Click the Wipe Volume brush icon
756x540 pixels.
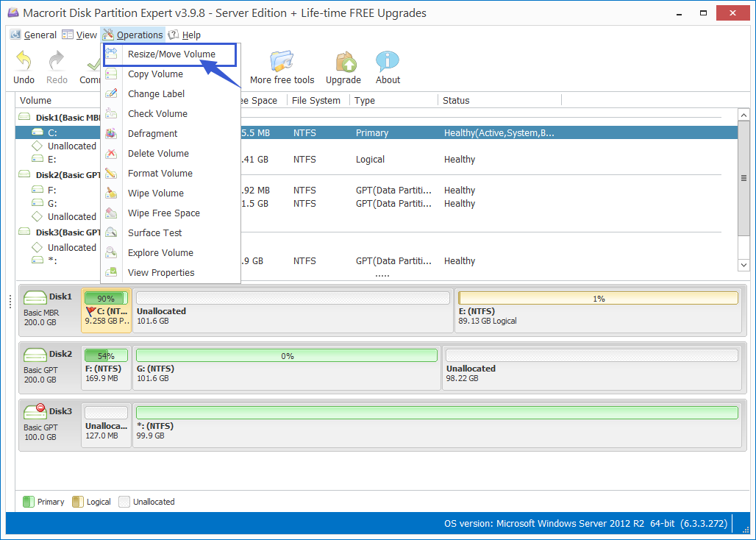pyautogui.click(x=111, y=193)
